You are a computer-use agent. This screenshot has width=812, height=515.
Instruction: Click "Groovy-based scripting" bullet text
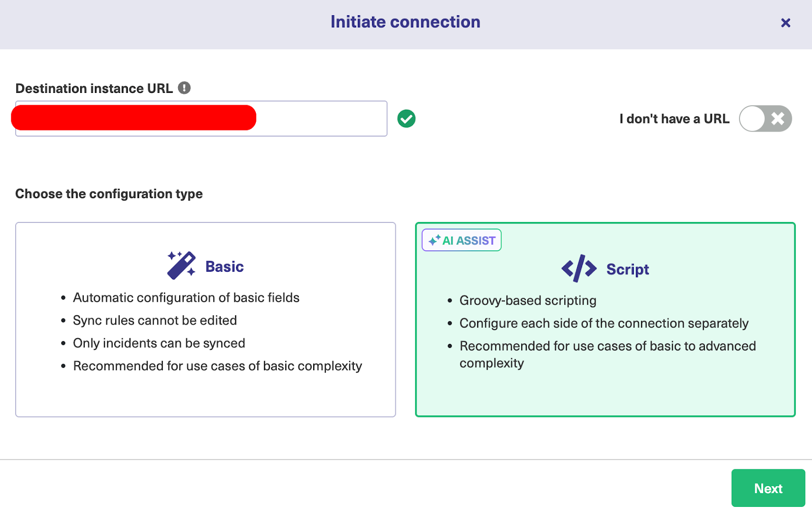pyautogui.click(x=527, y=301)
